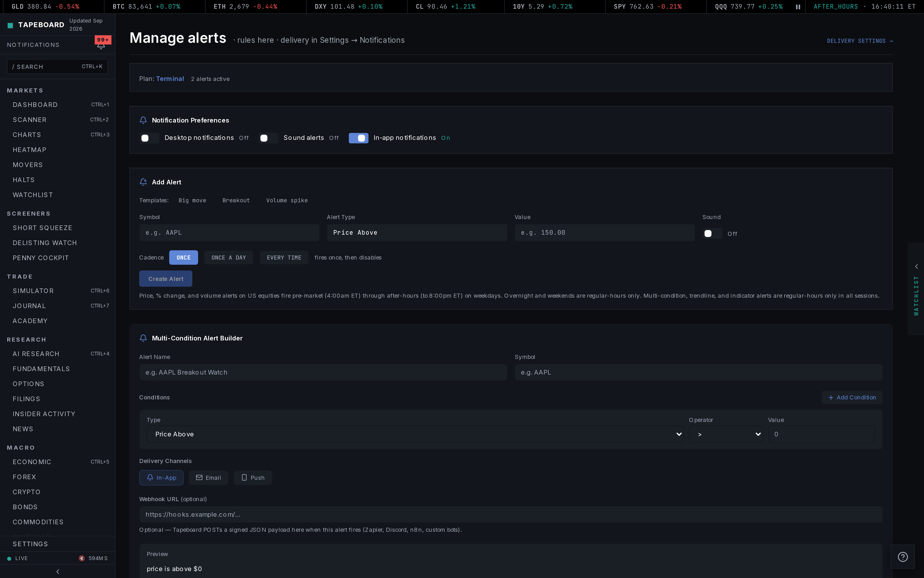Toggle Sound alerts switch

269,138
